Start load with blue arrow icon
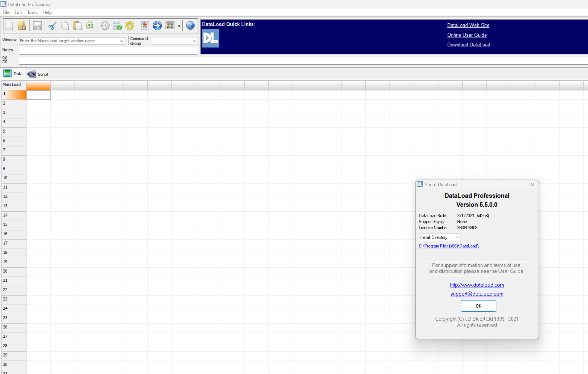 point(157,26)
